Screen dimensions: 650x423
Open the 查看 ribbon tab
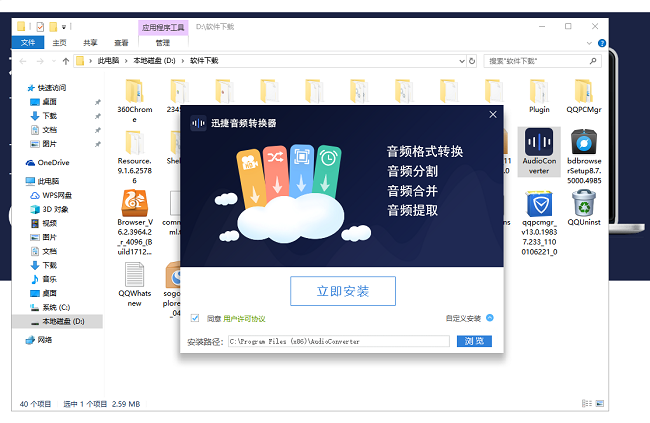[121, 43]
